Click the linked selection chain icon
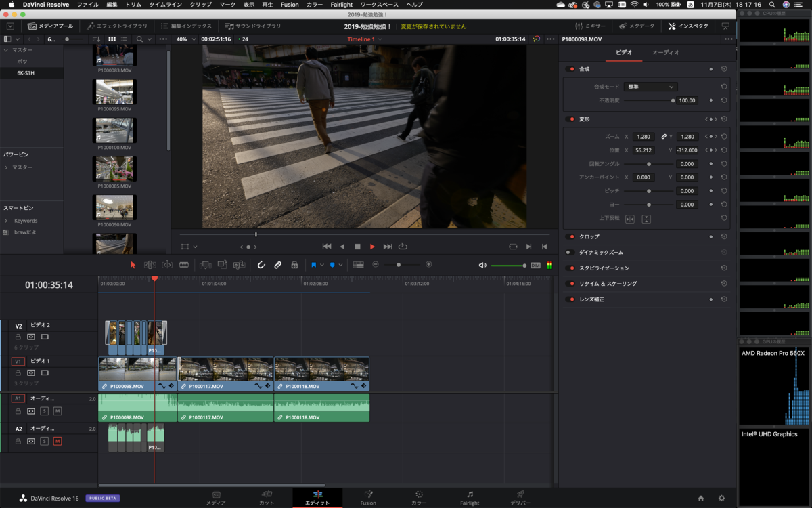The image size is (812, 508). pyautogui.click(x=277, y=265)
